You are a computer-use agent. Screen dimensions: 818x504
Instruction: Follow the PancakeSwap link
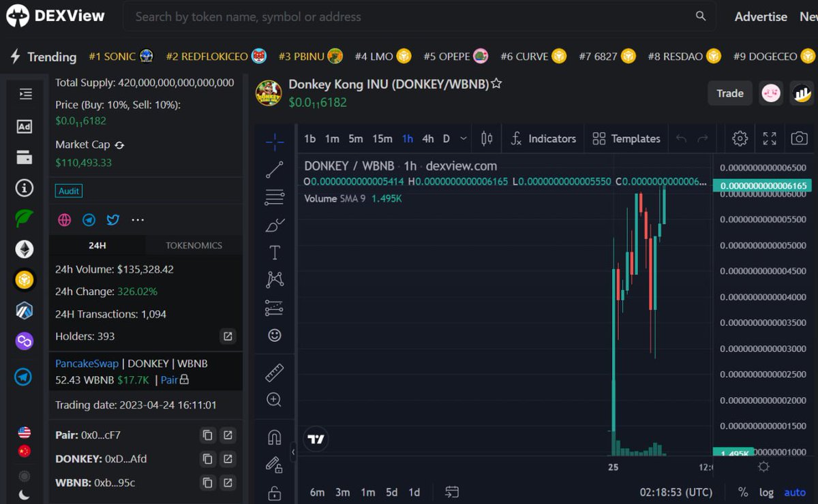point(87,364)
